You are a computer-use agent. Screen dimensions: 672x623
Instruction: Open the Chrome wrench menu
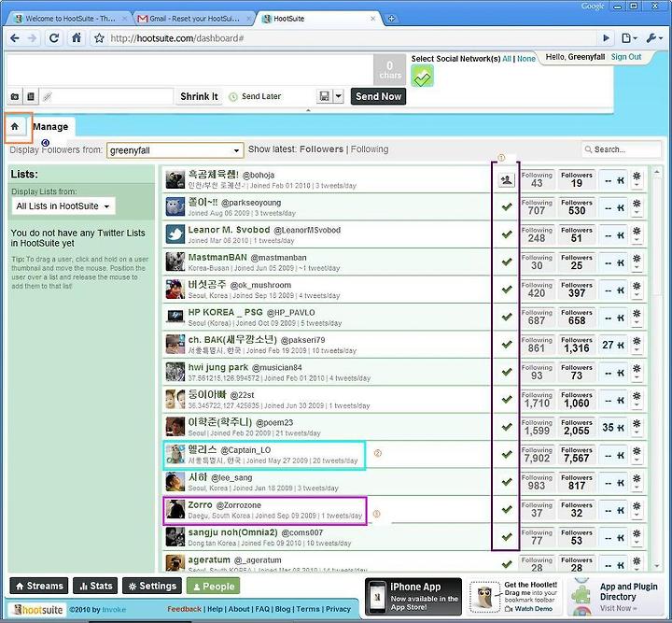(654, 38)
